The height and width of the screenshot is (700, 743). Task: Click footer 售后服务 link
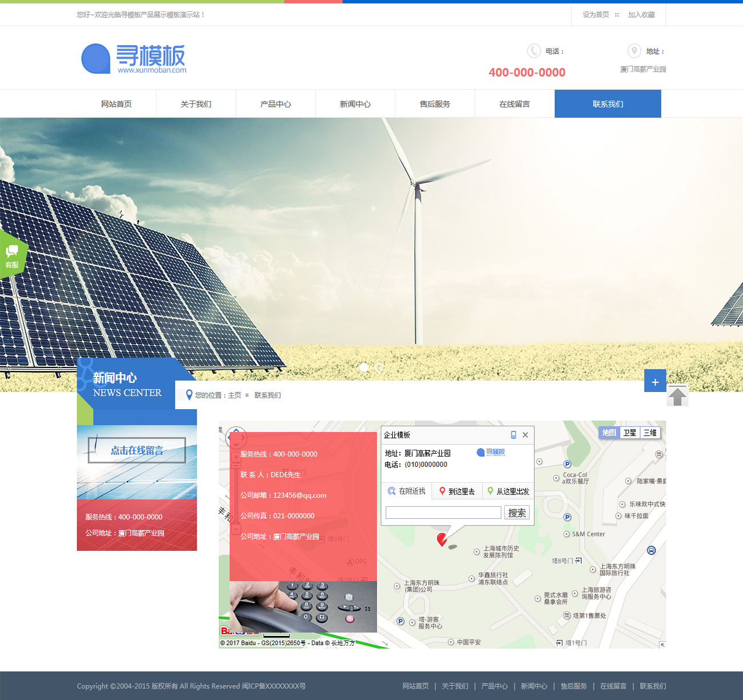coord(574,686)
